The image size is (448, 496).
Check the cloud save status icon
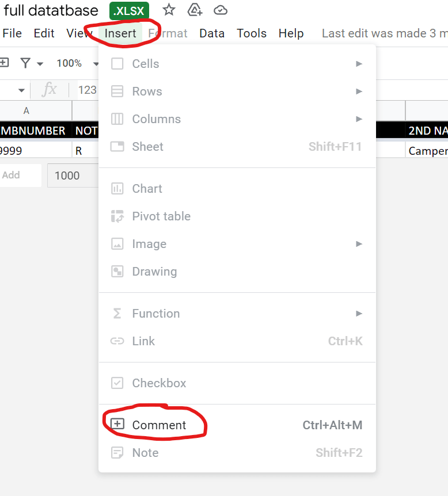point(220,10)
